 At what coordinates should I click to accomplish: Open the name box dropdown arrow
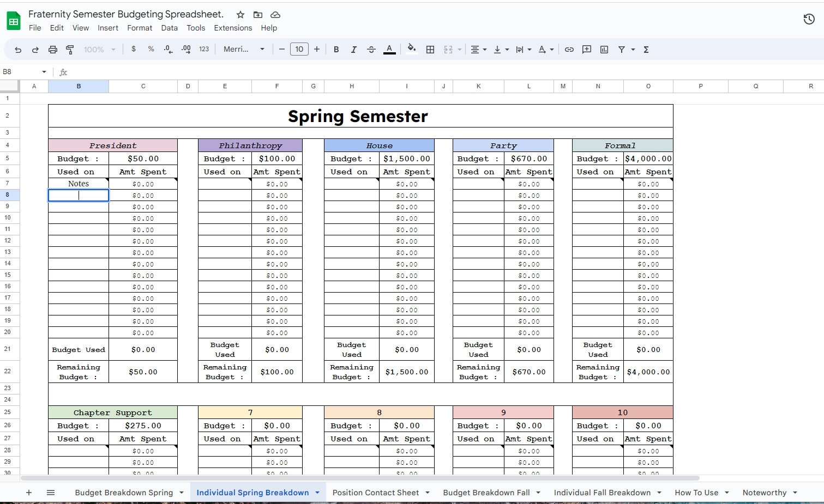(x=44, y=72)
